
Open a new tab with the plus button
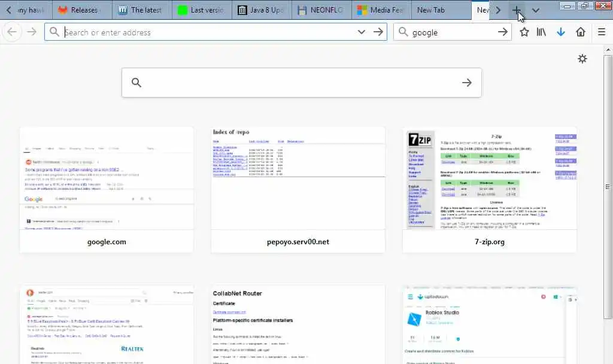517,10
